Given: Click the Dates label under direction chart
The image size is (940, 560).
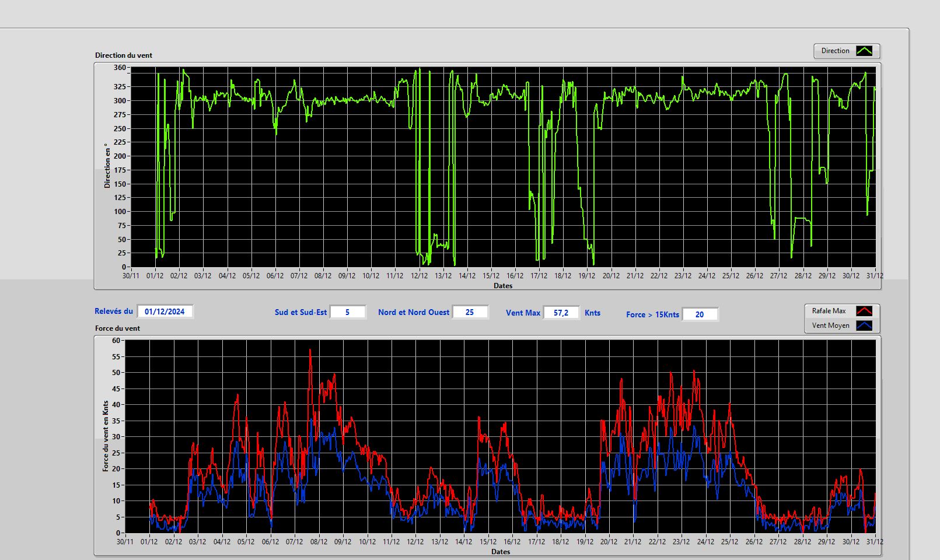Looking at the screenshot, I should coord(503,286).
